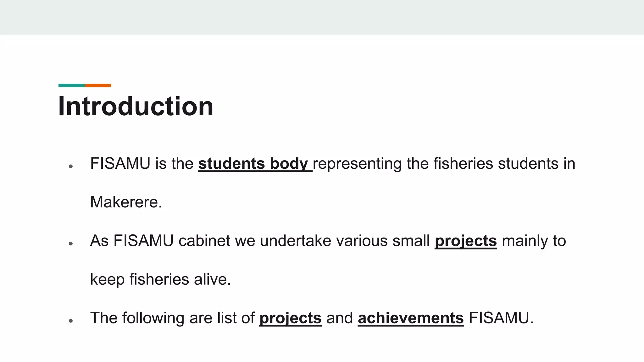Click the 'keep fisheries alive.' text line

pyautogui.click(x=160, y=279)
